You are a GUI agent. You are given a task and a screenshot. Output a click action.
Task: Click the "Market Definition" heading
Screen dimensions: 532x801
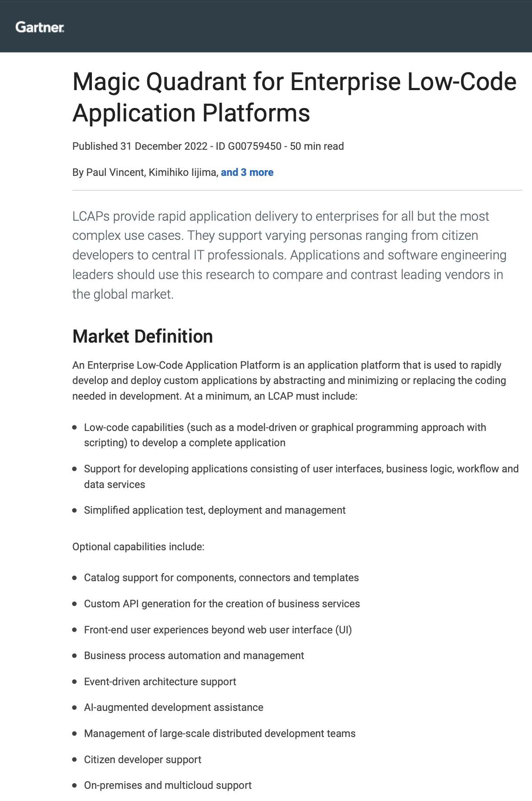point(142,337)
